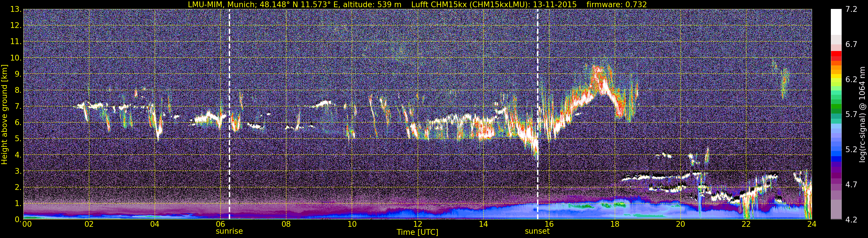Click the '11.' tick on the height axis
This screenshot has height=238, width=868.
pyautogui.click(x=16, y=41)
